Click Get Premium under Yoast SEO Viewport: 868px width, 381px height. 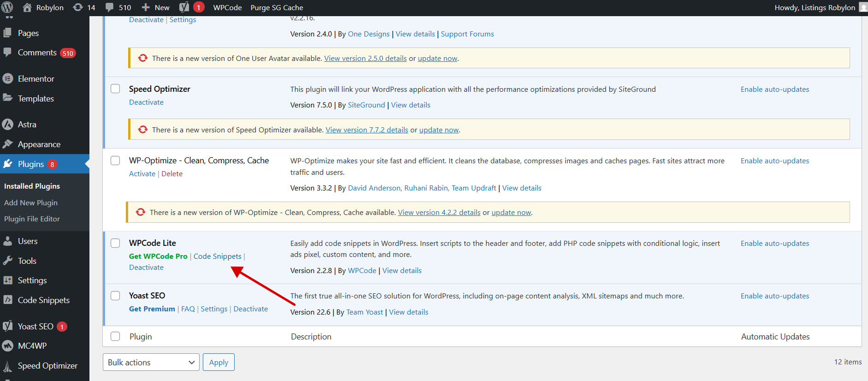[152, 309]
